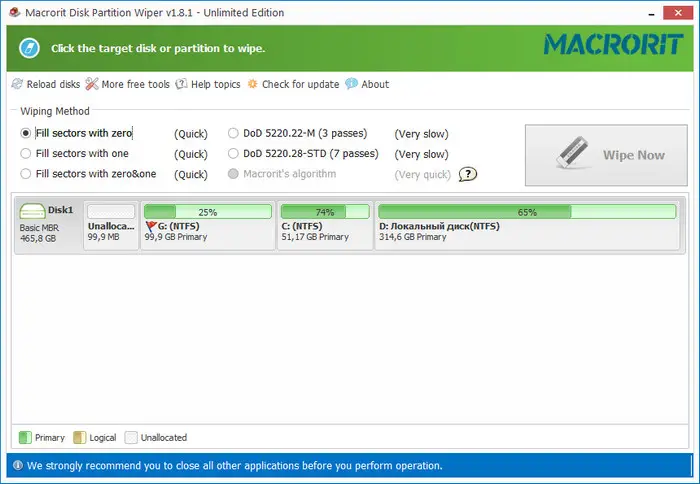
Task: Click the 'Logical' legend label
Action: pos(103,438)
